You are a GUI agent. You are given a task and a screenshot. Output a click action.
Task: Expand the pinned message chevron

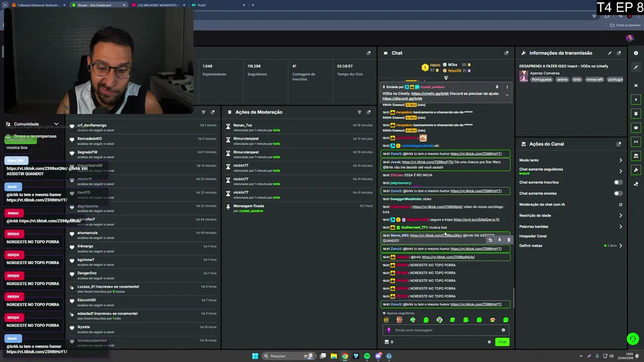click(x=507, y=95)
